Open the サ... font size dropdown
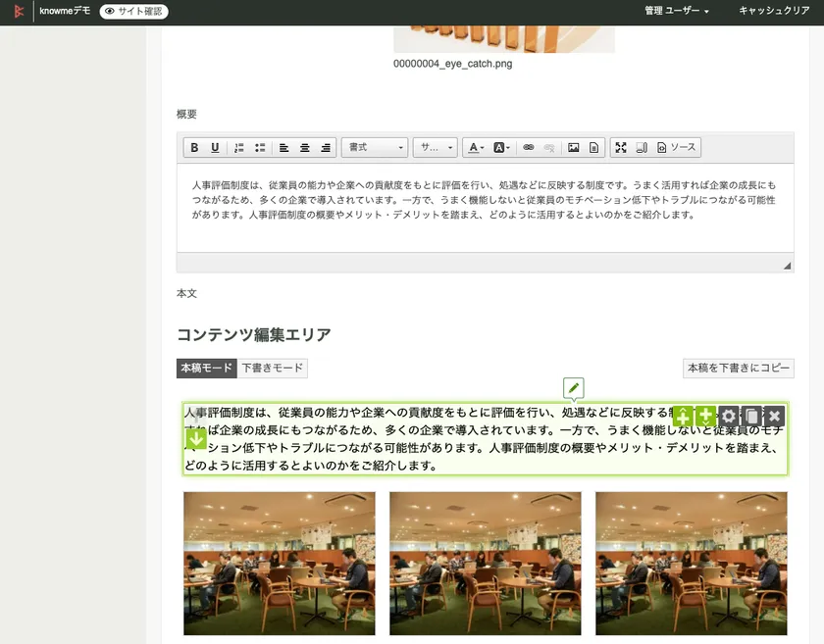Image resolution: width=824 pixels, height=644 pixels. coord(436,148)
